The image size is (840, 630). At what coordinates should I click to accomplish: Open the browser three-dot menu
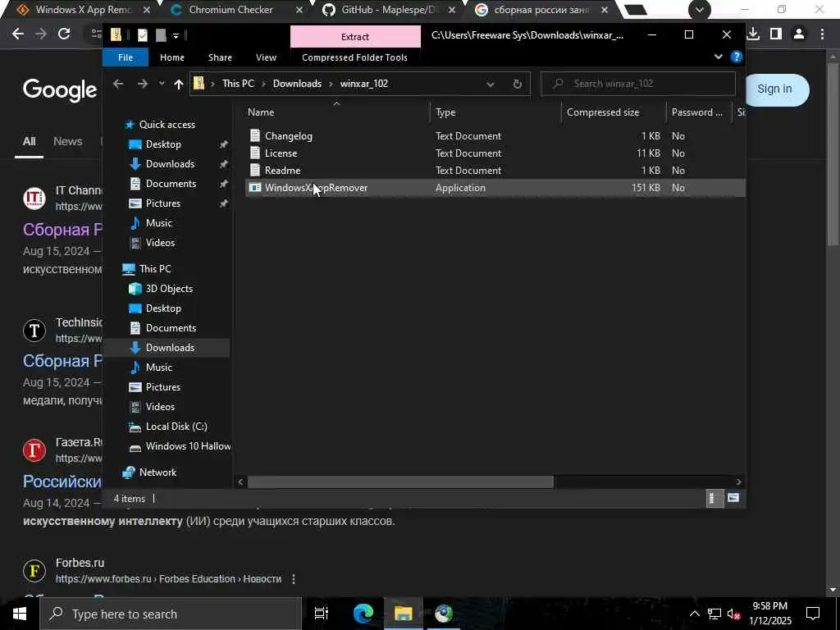tap(822, 34)
